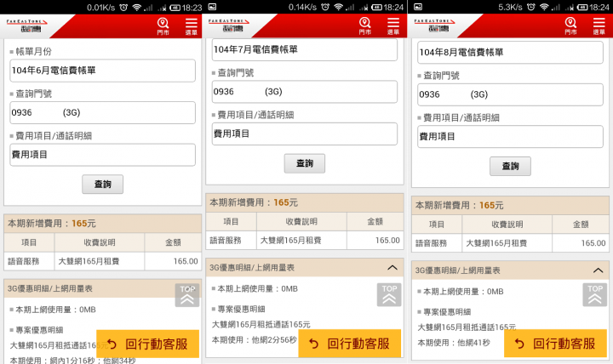Tap 金額 column header in the right screenshot
Viewport: 613px width, 364px height.
(581, 225)
